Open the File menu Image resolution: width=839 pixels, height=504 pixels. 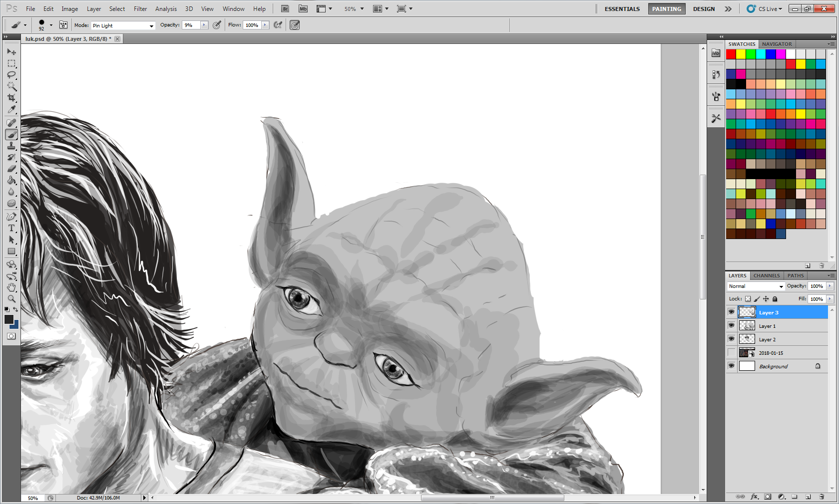point(30,9)
